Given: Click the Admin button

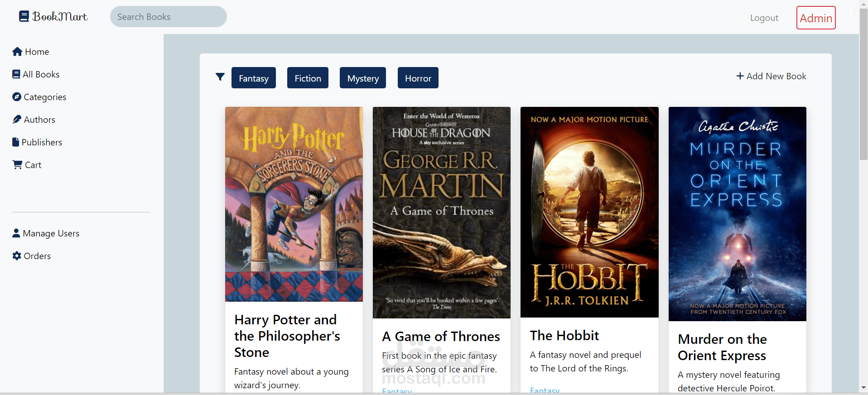Looking at the screenshot, I should (816, 18).
